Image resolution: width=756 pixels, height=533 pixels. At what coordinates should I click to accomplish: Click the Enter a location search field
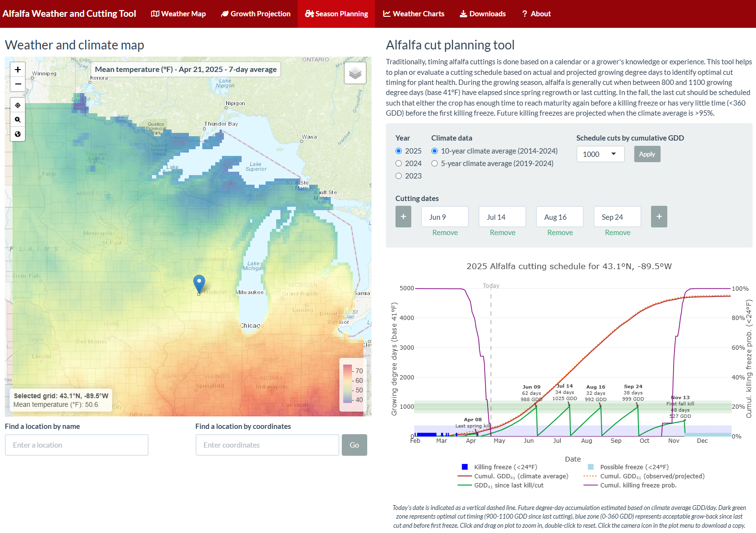(77, 445)
